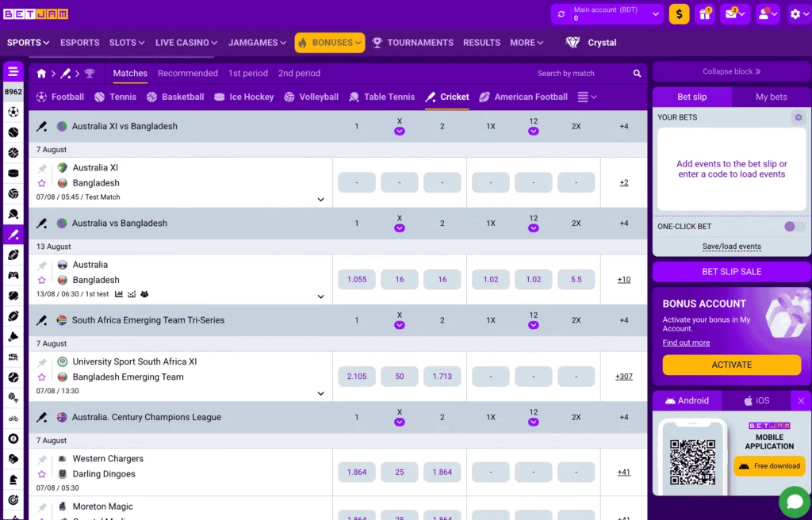Pin Western Chargers vs Darling Dingoes match
The width and height of the screenshot is (812, 520).
point(42,459)
